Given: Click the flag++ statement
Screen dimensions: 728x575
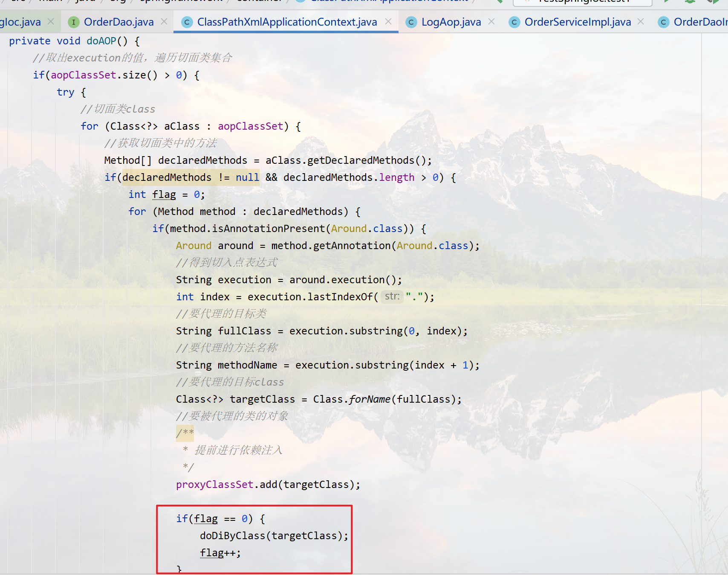Looking at the screenshot, I should pyautogui.click(x=220, y=553).
